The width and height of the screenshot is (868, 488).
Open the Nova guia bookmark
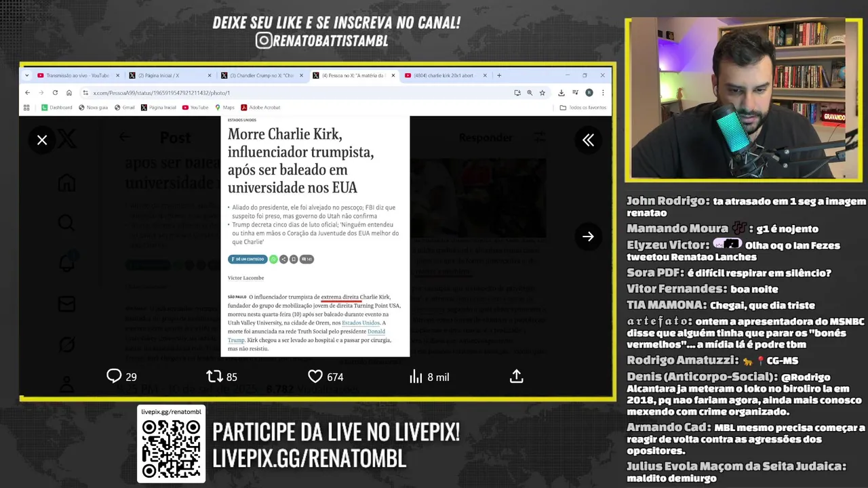pos(94,107)
